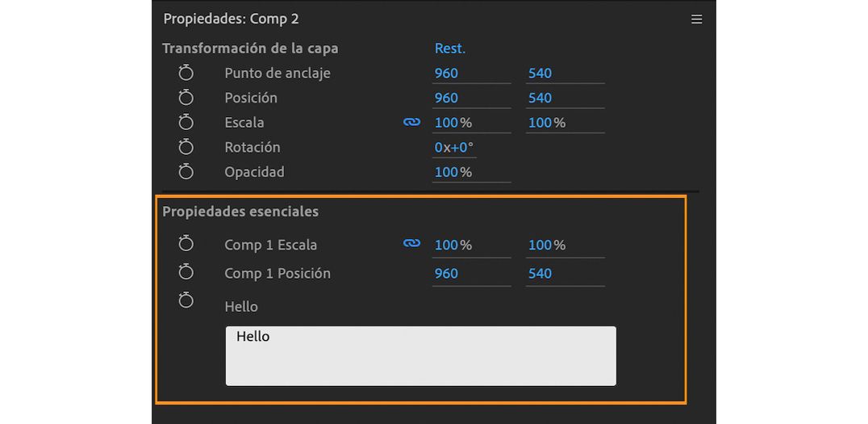Toggle the Comp 1 Posición stopwatch
The height and width of the screenshot is (424, 868).
tap(186, 273)
